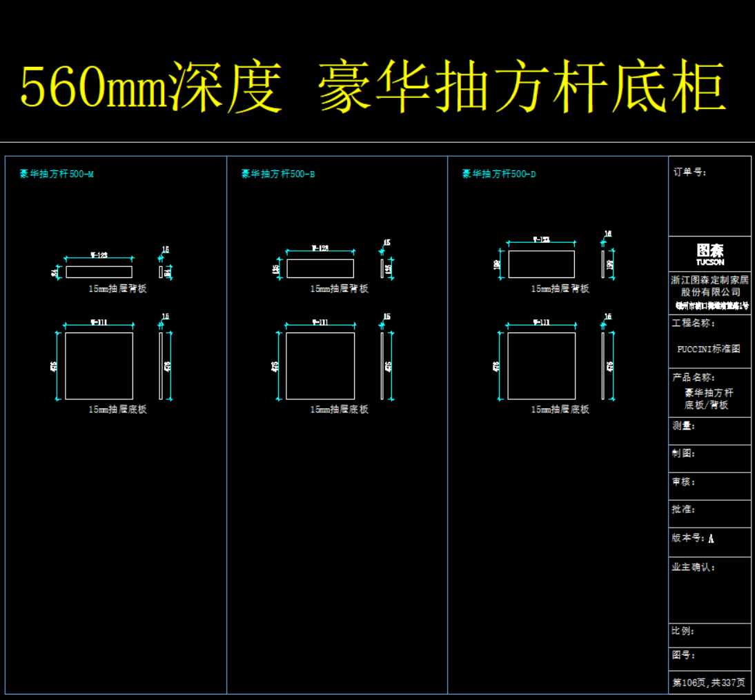The height and width of the screenshot is (700, 755).
Task: Click the yellow 560mm深度 title text
Action: pyautogui.click(x=152, y=88)
